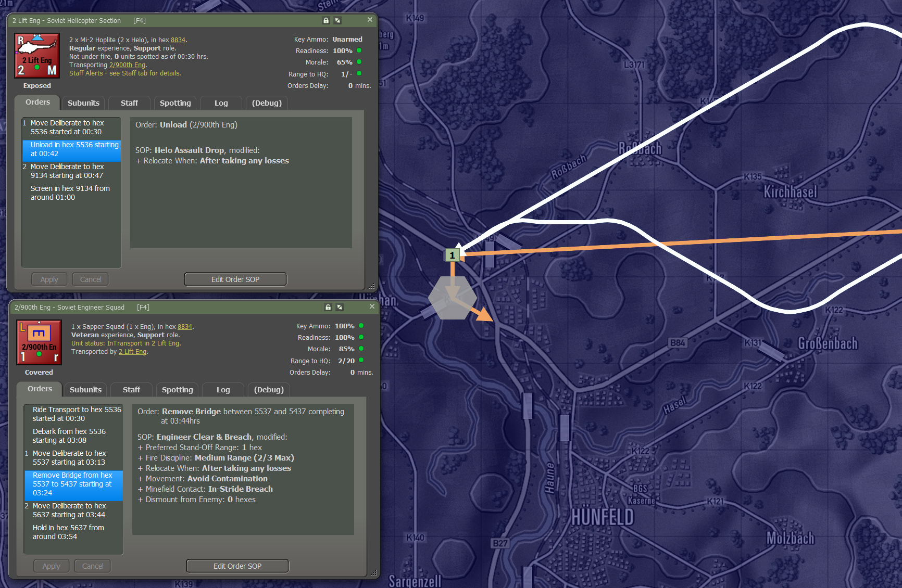The image size is (902, 588).
Task: Toggle the lock icon in engineer panel
Action: [x=328, y=307]
